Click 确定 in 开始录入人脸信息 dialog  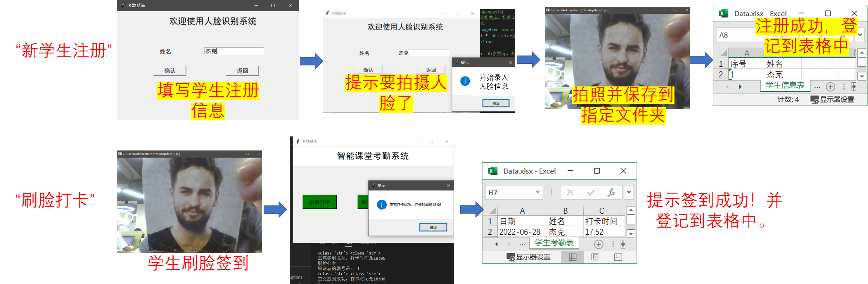click(496, 103)
